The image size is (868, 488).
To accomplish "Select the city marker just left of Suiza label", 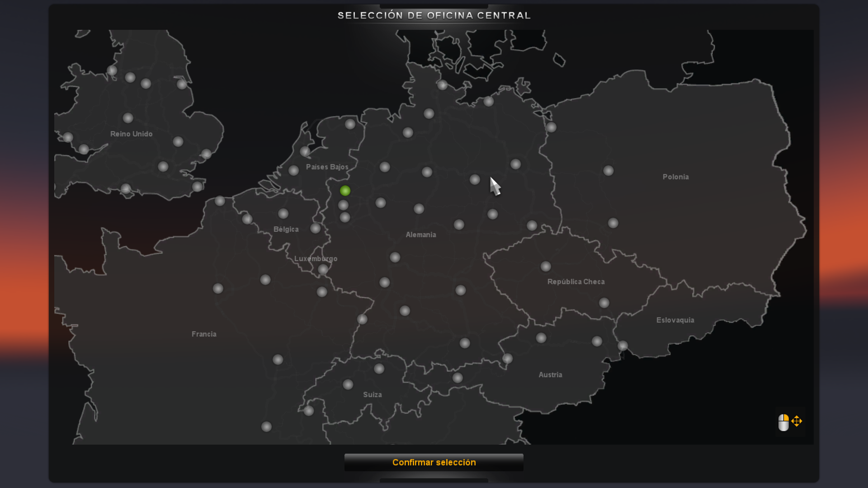I will (348, 385).
